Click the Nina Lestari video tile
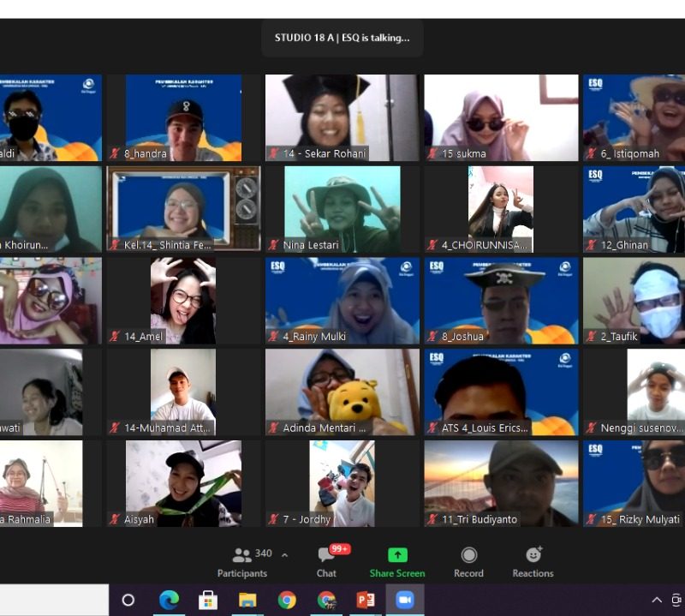 (342, 208)
